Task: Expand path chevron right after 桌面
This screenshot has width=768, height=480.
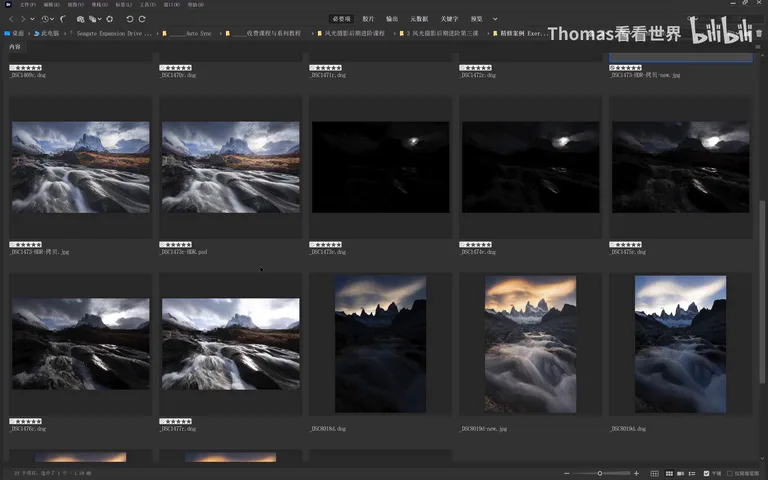Action: coord(28,33)
